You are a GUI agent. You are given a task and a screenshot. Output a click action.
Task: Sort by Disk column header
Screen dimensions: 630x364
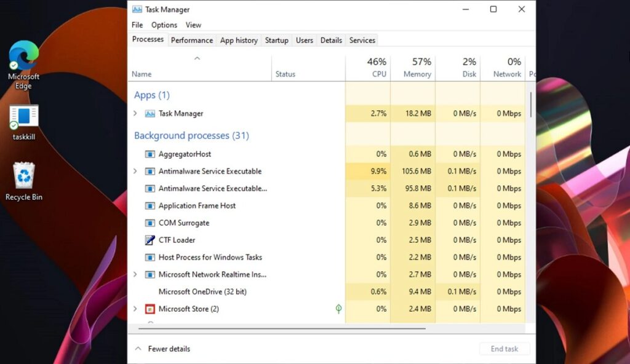pos(458,68)
